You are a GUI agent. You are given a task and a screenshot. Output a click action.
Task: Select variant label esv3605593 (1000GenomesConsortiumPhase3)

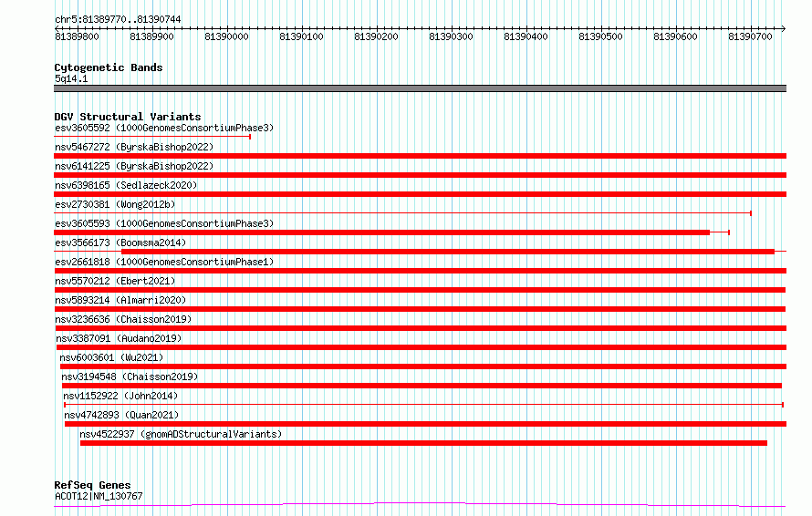point(164,223)
